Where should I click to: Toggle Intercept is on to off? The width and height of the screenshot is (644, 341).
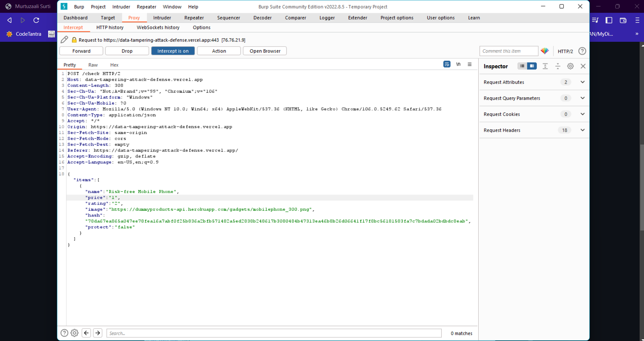pos(173,51)
